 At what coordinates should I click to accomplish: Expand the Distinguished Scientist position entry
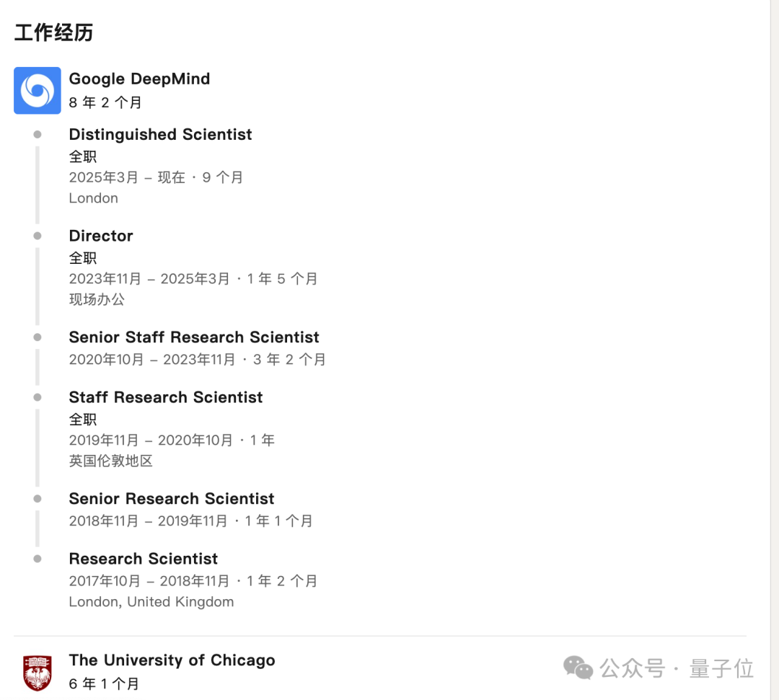point(160,135)
